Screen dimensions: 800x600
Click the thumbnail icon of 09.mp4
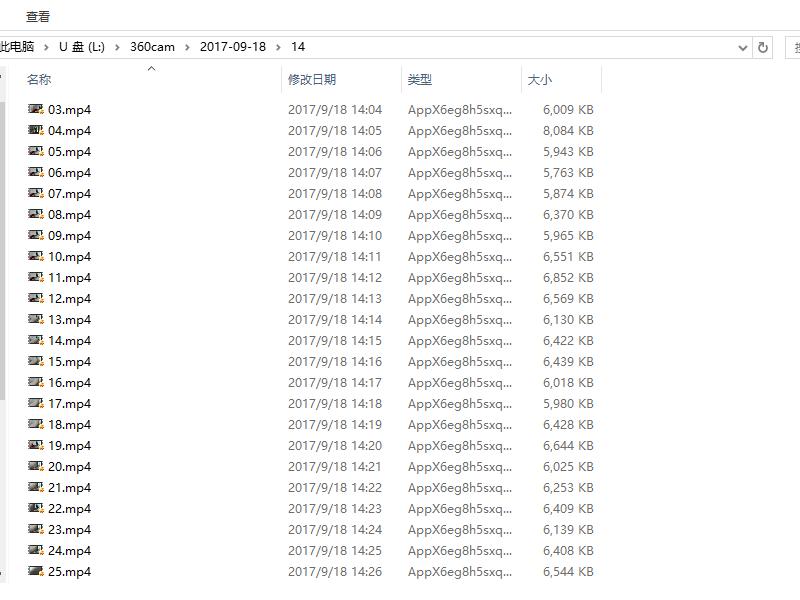34,235
